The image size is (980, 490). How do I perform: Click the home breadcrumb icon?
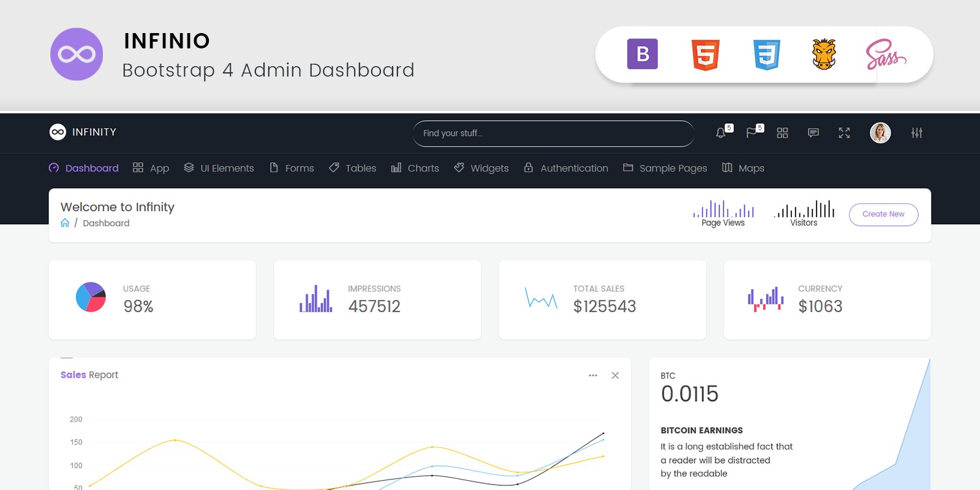click(65, 223)
